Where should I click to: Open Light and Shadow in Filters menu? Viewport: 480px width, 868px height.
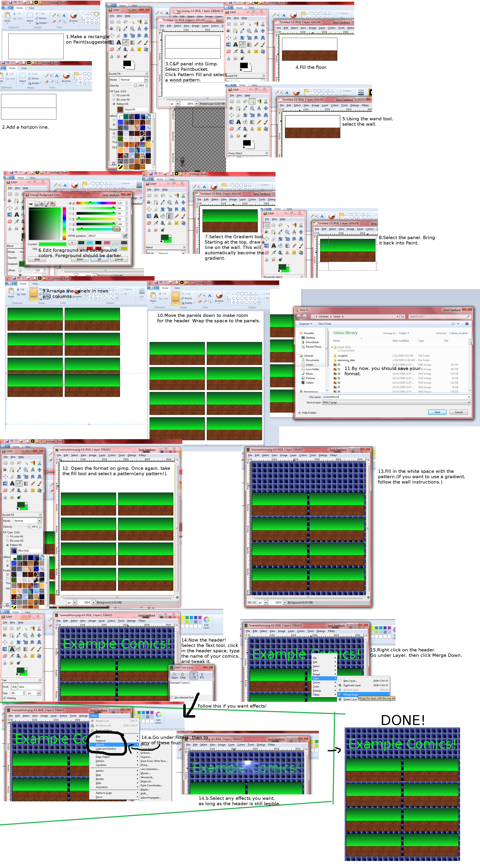coord(106,749)
